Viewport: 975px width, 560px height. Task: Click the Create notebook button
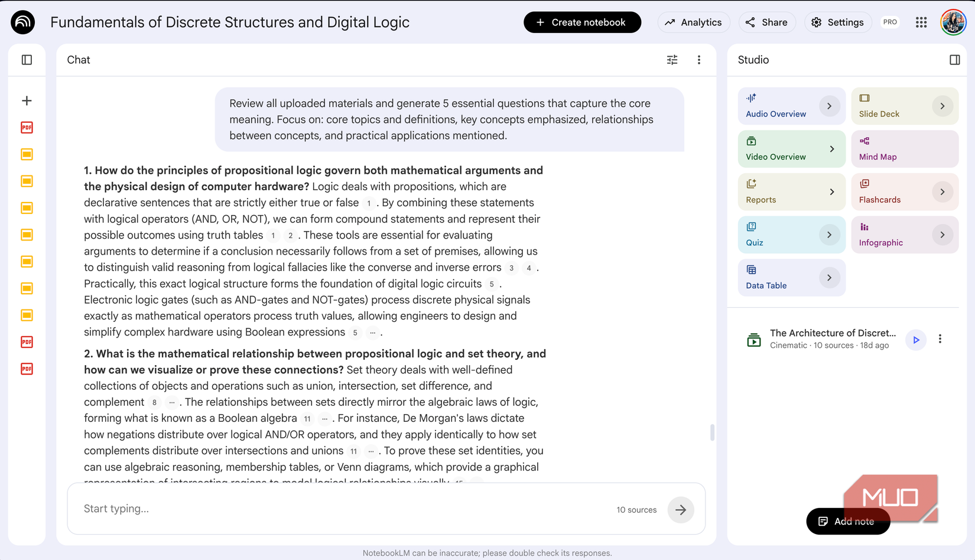[x=582, y=22]
